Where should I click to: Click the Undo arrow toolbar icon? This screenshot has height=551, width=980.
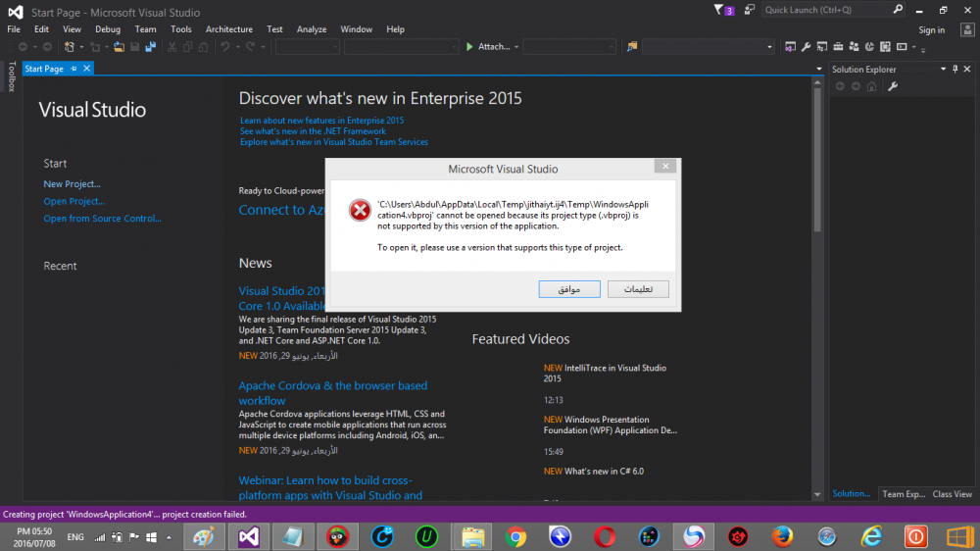225,47
